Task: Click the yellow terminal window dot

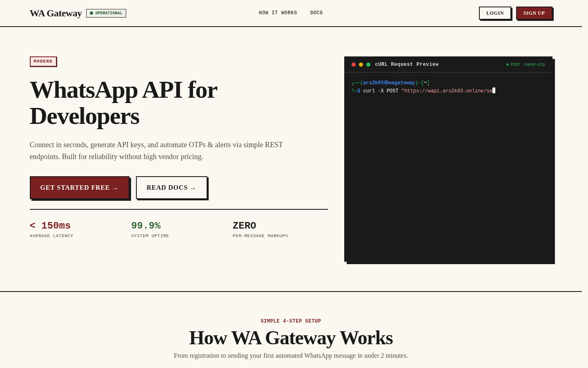Action: (361, 65)
